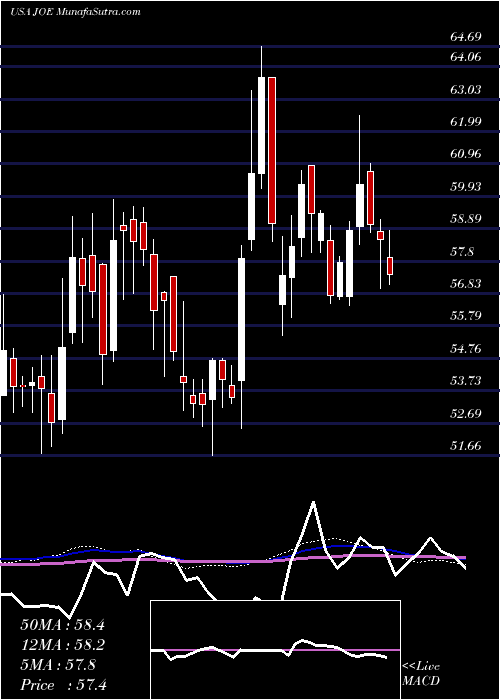Click the 52.69 price axis label
The width and height of the screenshot is (500, 700).
465,413
